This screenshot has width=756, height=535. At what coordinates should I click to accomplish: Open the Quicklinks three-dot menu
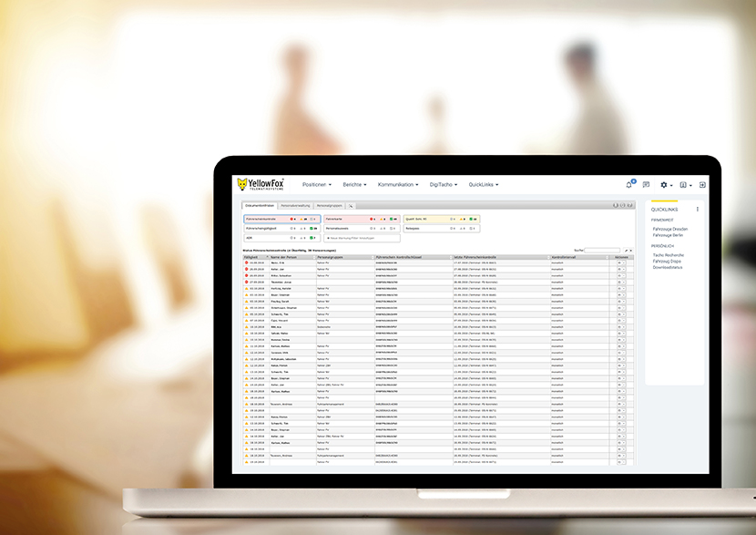coord(698,210)
